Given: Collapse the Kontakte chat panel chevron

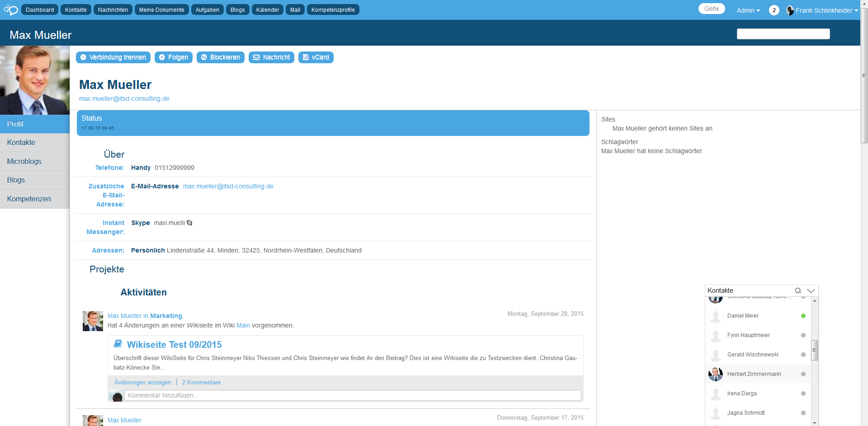Looking at the screenshot, I should click(x=811, y=290).
